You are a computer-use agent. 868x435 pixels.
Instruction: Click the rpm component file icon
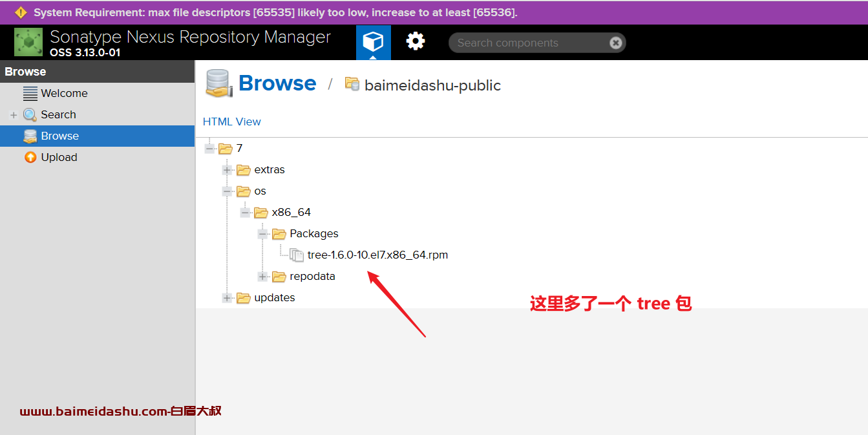click(297, 255)
